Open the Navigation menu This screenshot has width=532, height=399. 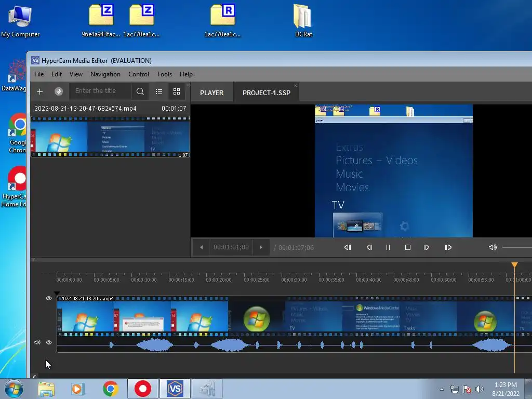[105, 74]
